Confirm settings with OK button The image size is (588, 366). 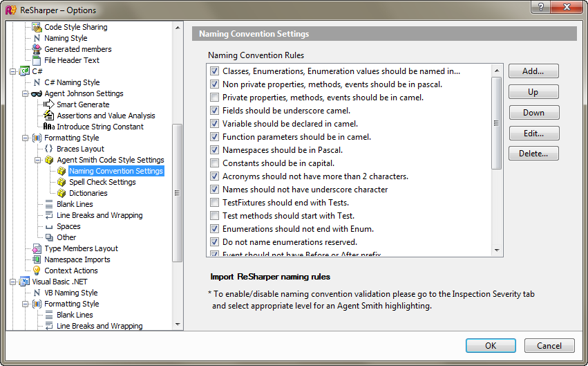point(491,345)
